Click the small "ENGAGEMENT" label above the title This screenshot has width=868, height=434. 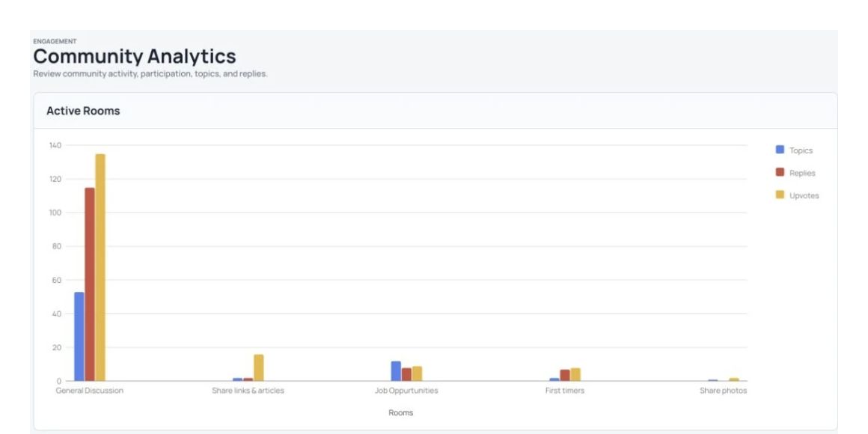click(55, 41)
